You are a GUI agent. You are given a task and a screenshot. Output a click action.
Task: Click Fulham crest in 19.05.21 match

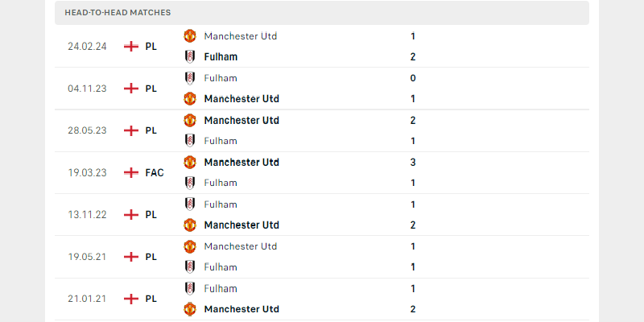pos(190,267)
